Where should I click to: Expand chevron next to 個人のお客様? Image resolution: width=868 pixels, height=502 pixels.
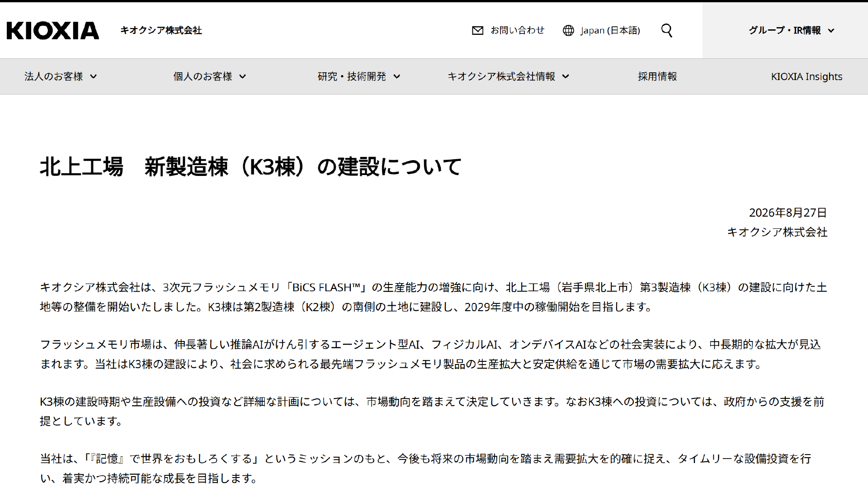click(243, 76)
